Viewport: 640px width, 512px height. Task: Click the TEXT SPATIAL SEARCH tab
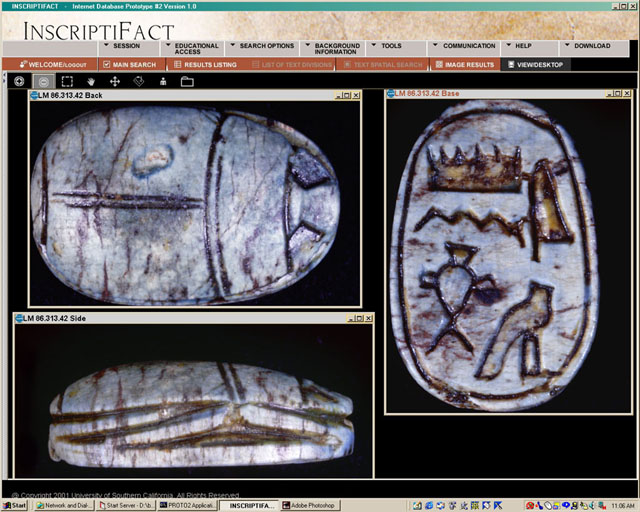383,65
